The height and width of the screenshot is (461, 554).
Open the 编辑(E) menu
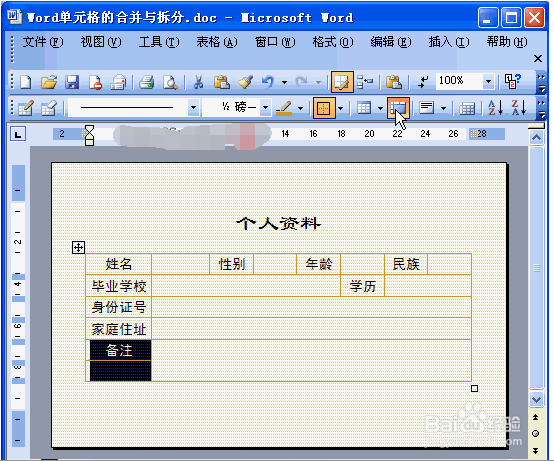point(391,42)
